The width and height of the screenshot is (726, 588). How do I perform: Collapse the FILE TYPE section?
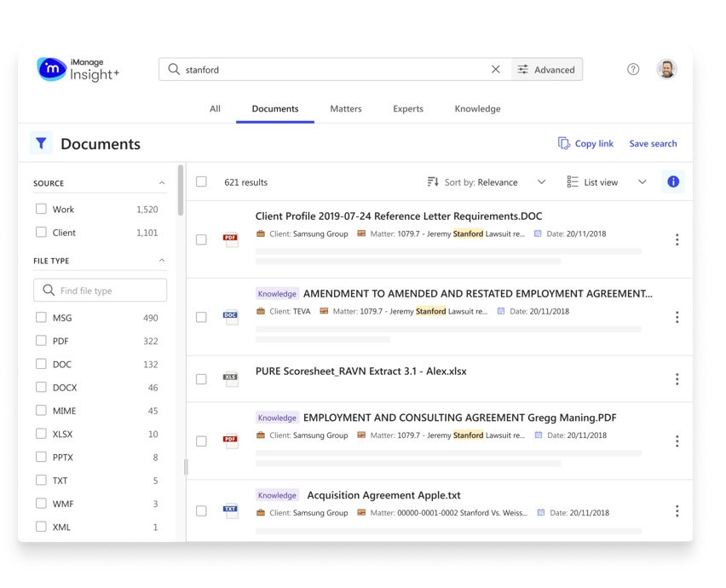point(162,260)
